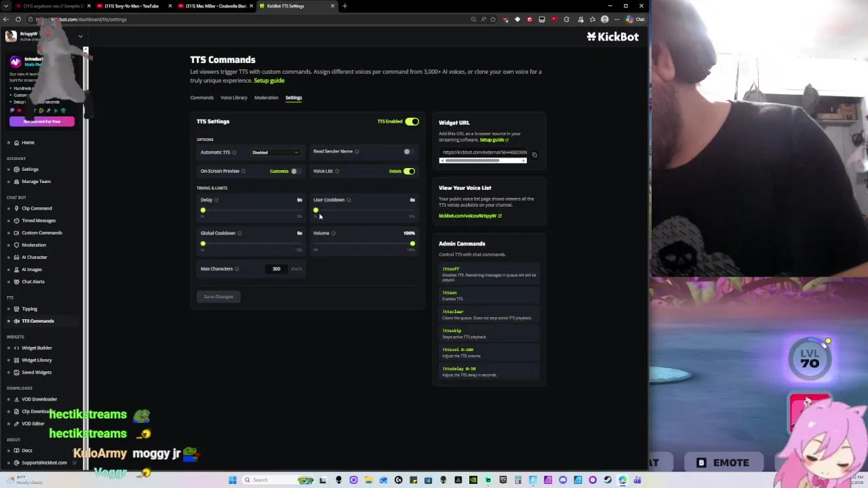
Task: Select the Settings tab
Action: click(294, 98)
